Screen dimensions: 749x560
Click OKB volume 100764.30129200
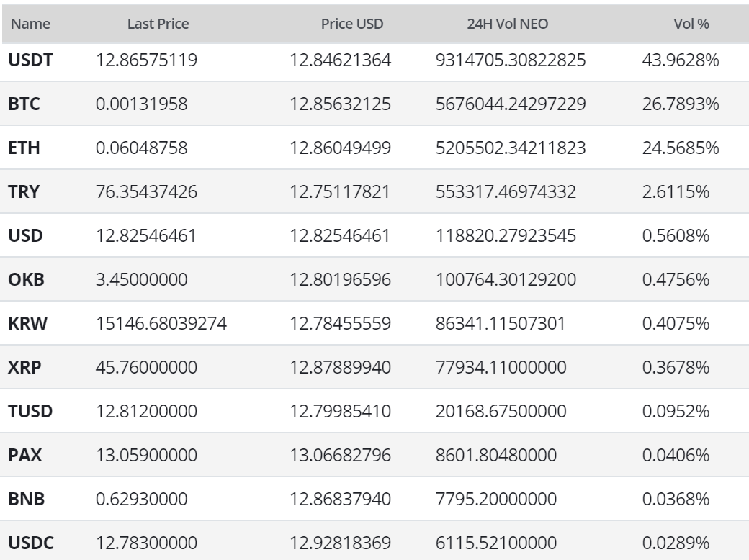click(506, 280)
